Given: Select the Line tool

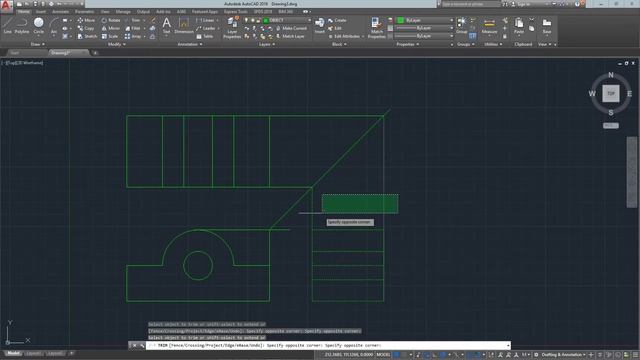Looking at the screenshot, I should 7,26.
